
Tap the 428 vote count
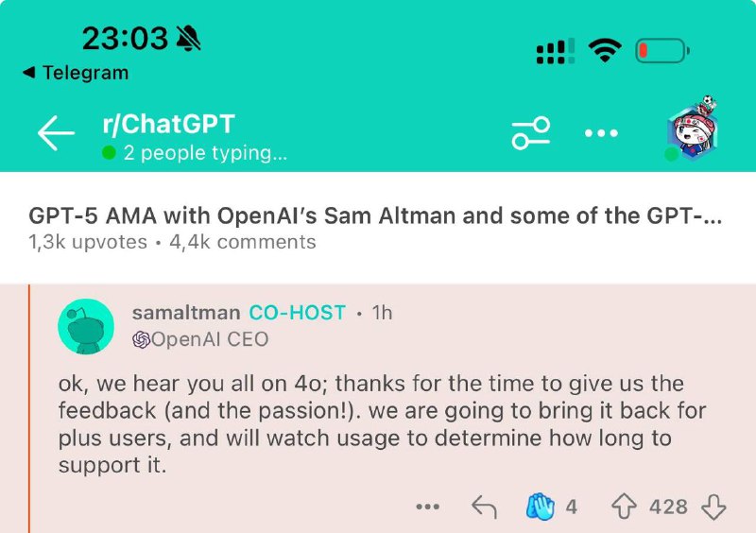pyautogui.click(x=668, y=507)
